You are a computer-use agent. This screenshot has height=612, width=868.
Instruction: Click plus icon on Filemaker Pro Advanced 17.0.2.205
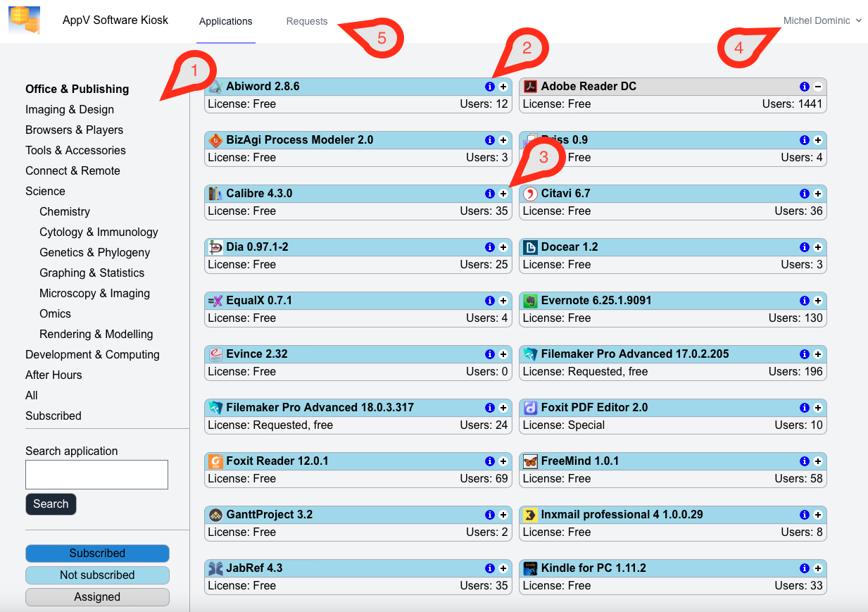click(818, 354)
